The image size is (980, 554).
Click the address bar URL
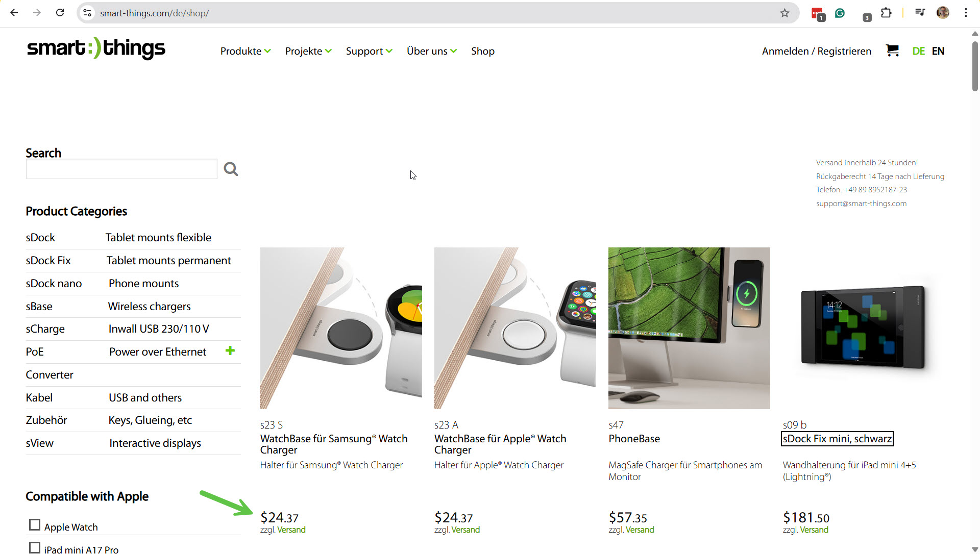pyautogui.click(x=154, y=13)
